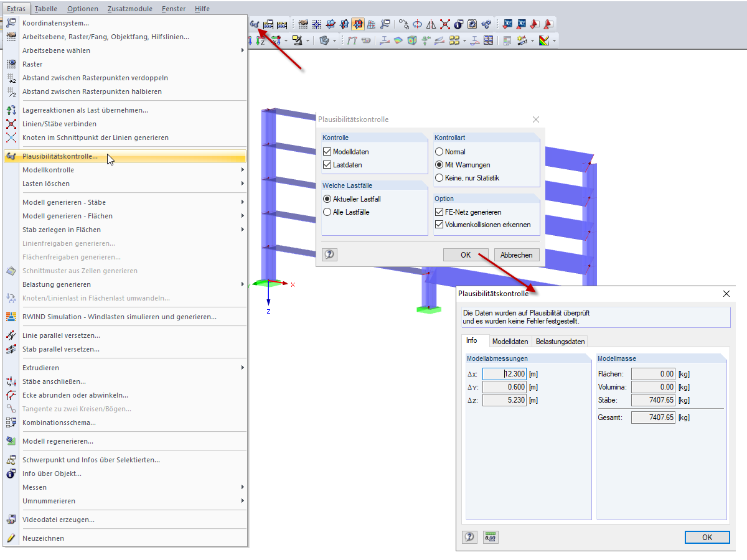The width and height of the screenshot is (747, 560).
Task: Click the Z-axis arrows toolbar icon
Action: click(261, 40)
